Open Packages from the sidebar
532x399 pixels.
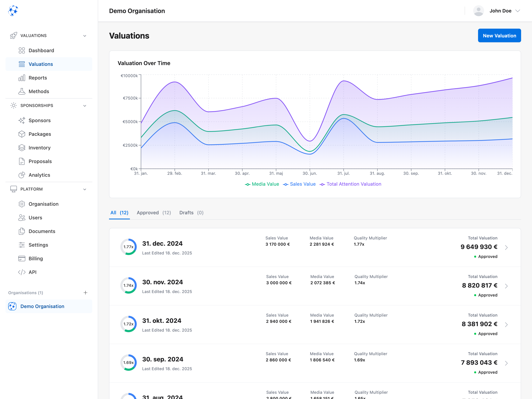click(40, 134)
